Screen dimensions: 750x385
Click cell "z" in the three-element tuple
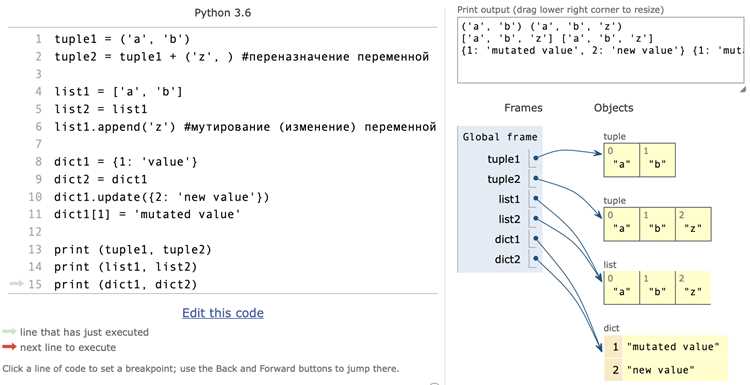(x=693, y=224)
